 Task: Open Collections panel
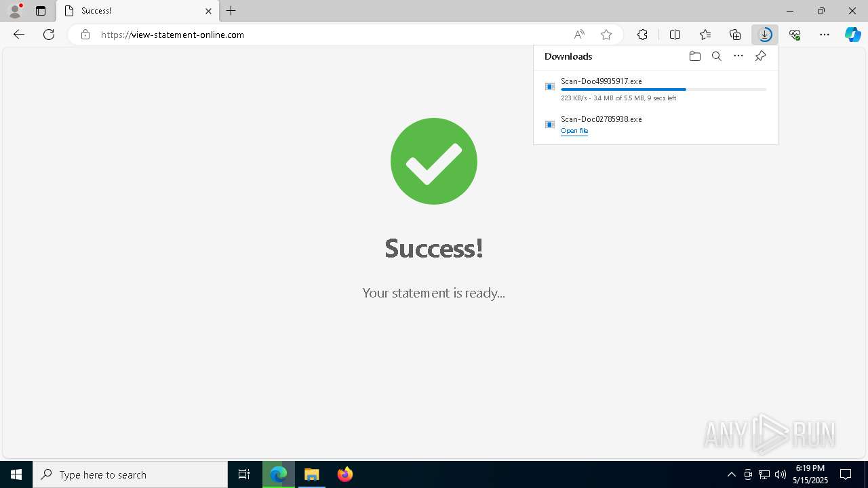coord(735,35)
